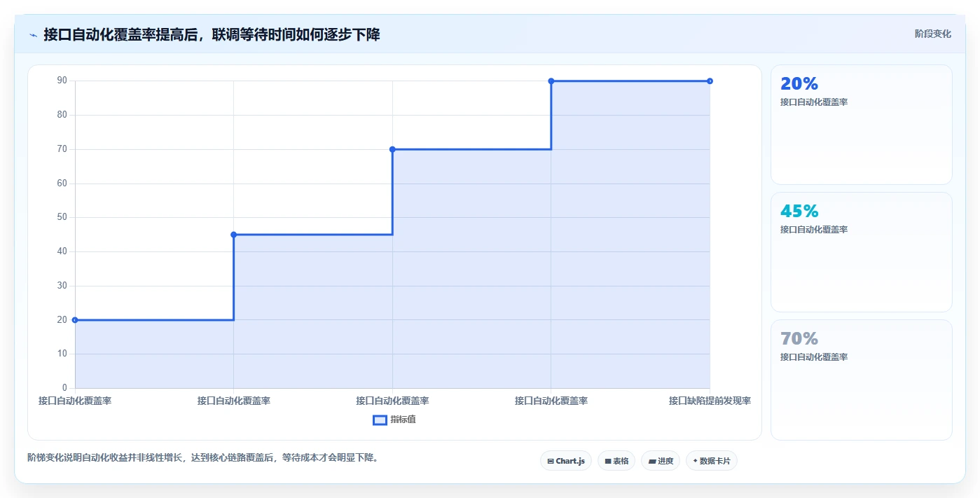This screenshot has width=980, height=498.
Task: Click the title 接口自动化覆盖率提高后 heading
Action: click(x=212, y=34)
